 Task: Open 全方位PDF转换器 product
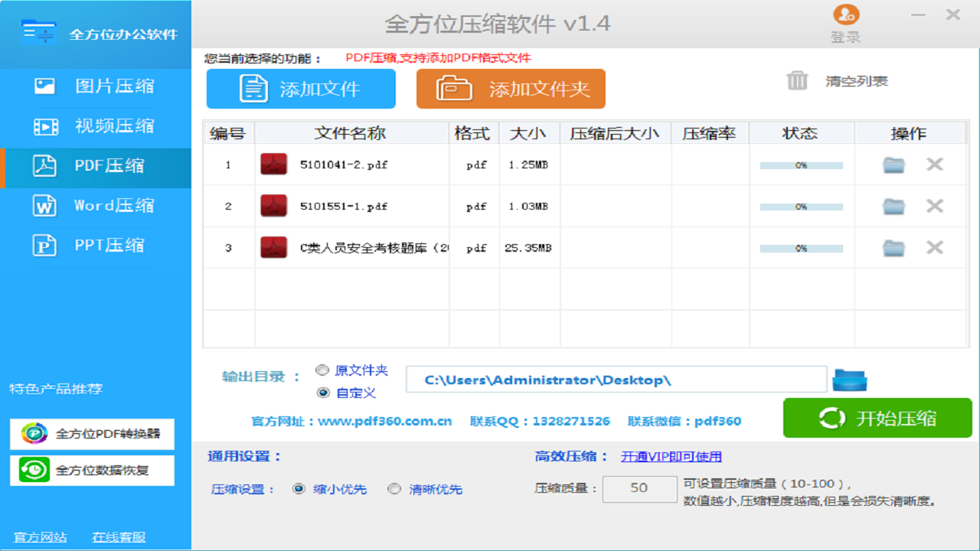click(x=92, y=434)
